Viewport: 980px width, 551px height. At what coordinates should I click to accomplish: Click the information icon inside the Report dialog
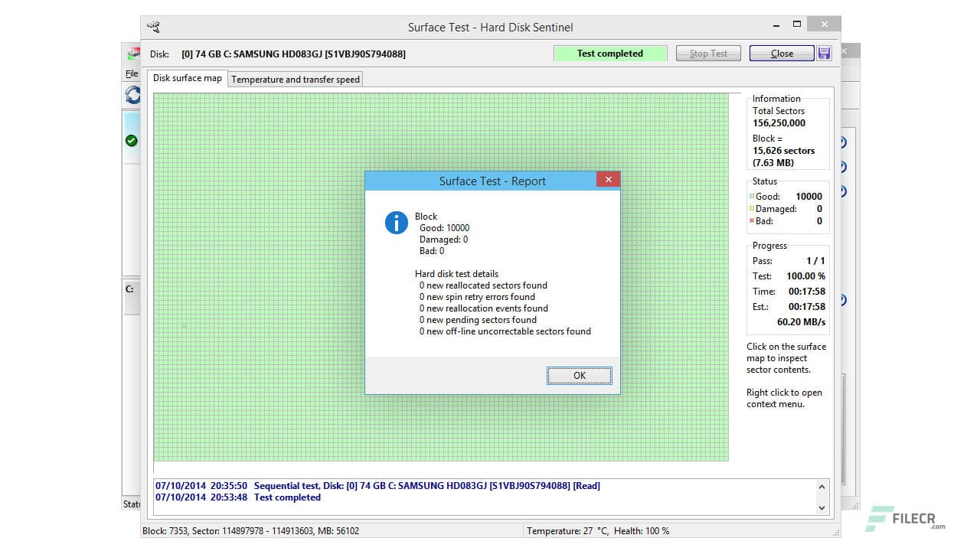click(x=396, y=223)
